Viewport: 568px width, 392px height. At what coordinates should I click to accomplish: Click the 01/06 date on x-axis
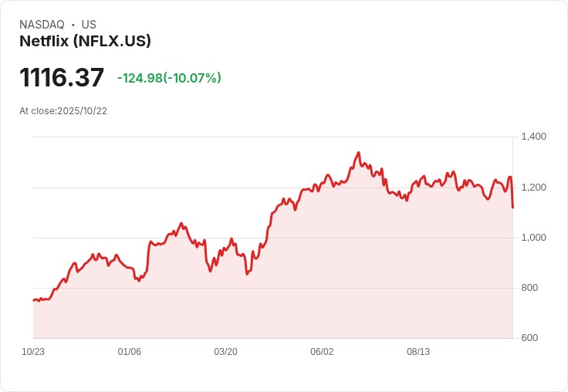coord(130,352)
